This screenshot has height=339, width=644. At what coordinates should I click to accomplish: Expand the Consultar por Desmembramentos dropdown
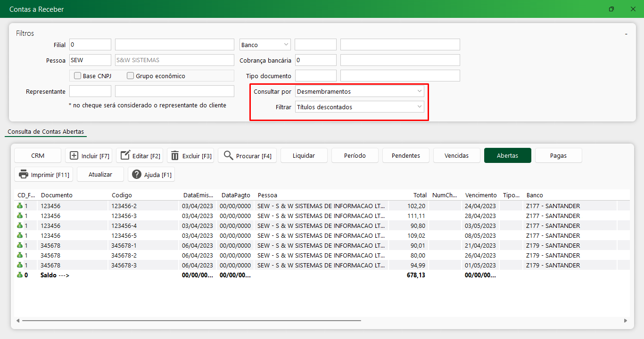point(360,91)
